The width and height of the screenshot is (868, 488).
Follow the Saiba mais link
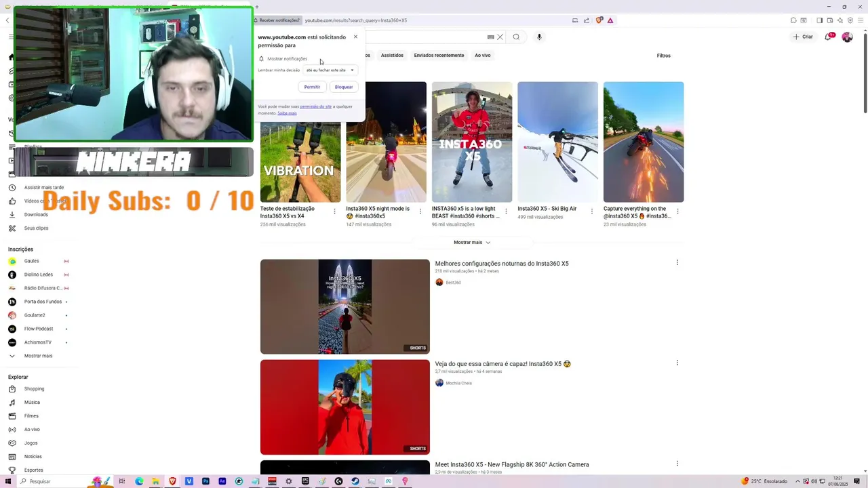[287, 113]
